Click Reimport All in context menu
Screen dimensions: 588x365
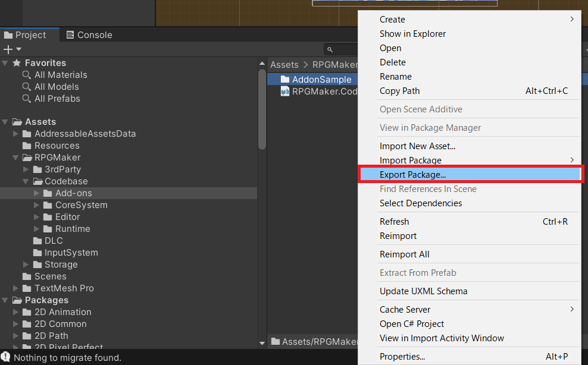coord(404,254)
